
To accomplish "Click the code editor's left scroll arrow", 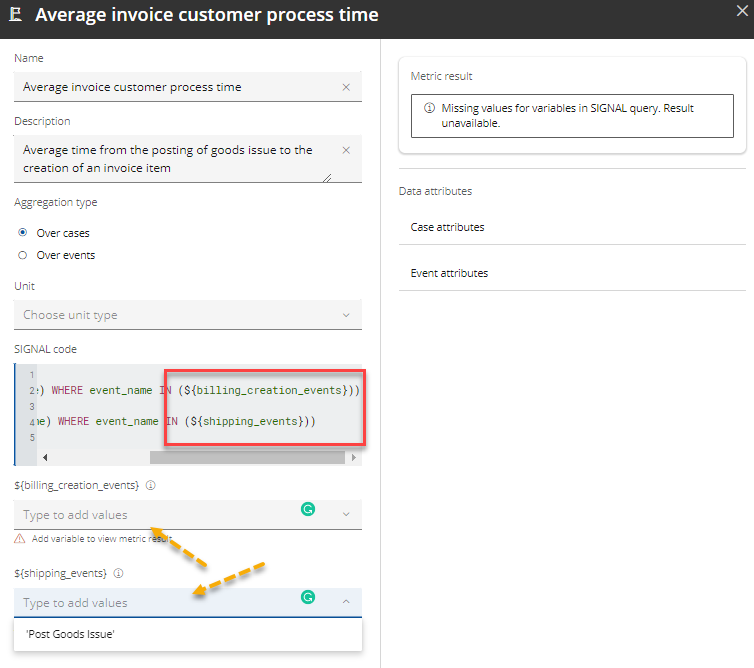I will tap(45, 457).
